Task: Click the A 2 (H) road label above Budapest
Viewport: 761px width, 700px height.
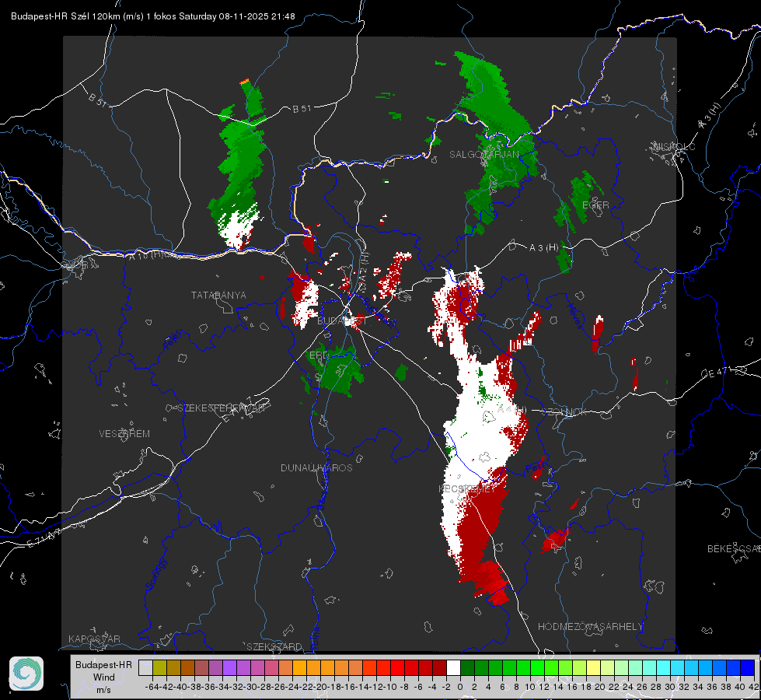Action: pyautogui.click(x=364, y=266)
